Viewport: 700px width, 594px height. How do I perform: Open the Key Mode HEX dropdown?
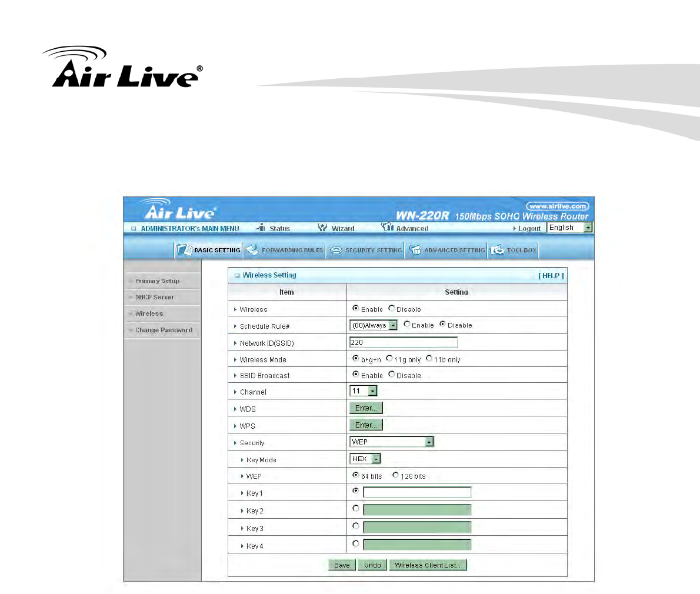point(365,459)
